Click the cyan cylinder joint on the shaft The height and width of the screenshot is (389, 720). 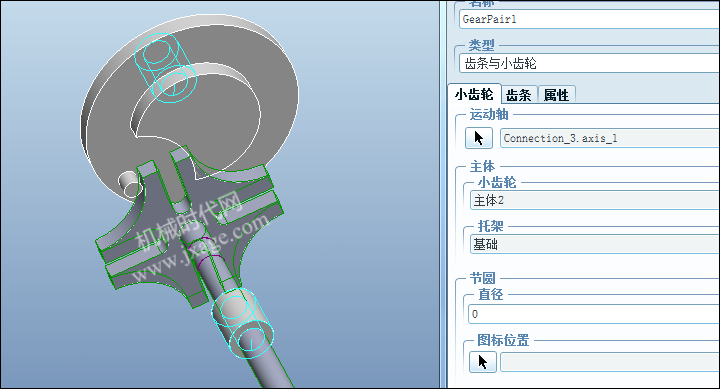pos(242,323)
